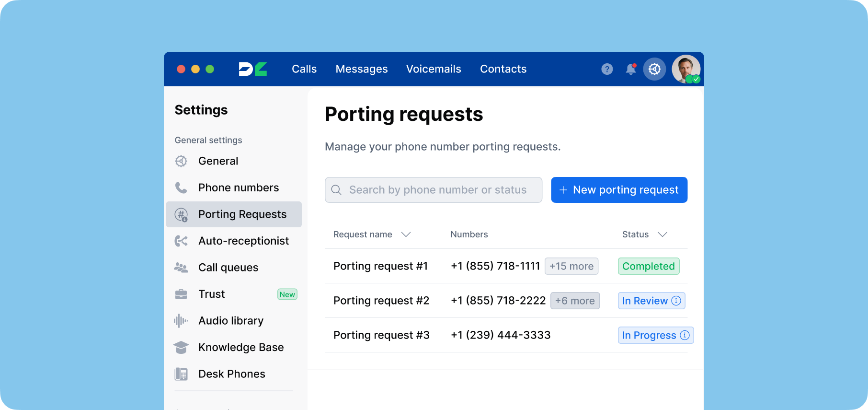Screen dimensions: 868x410
Task: Open the notifications bell
Action: pos(631,69)
